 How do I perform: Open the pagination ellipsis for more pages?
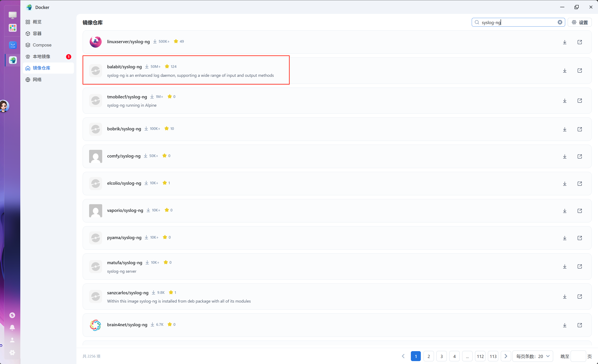tap(467, 356)
